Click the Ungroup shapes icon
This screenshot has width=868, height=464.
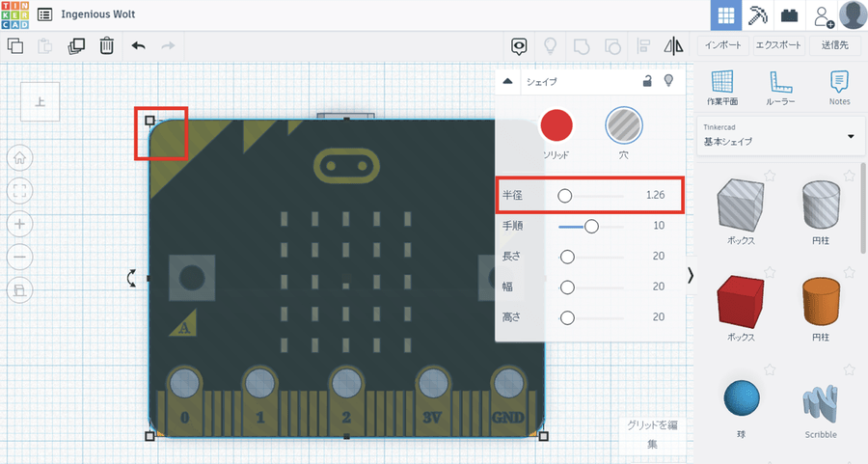click(x=612, y=46)
